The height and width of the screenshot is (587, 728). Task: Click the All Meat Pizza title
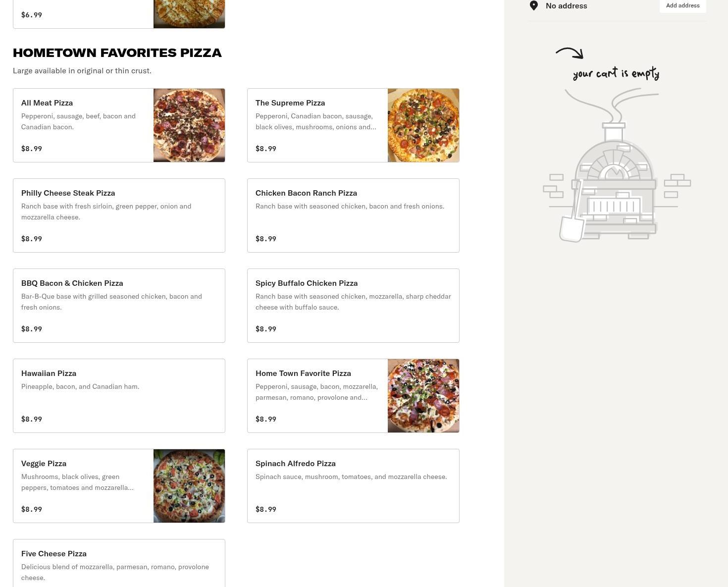(x=47, y=103)
